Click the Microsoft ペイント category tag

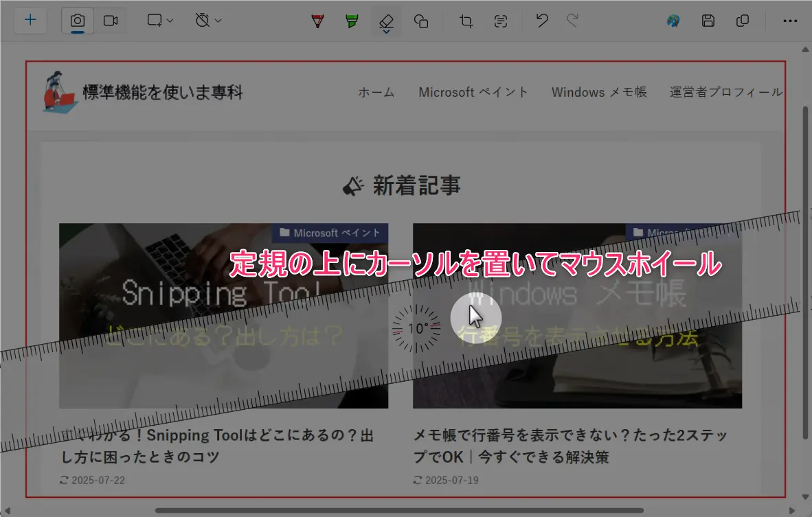330,233
